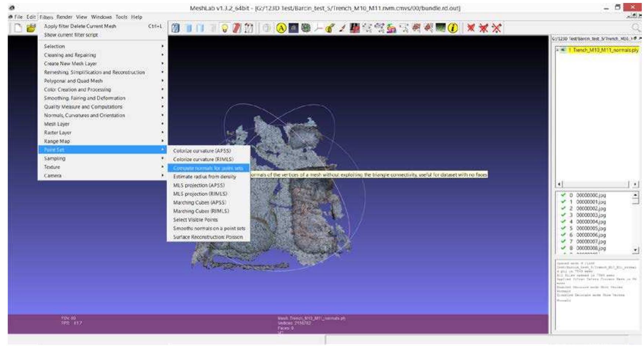Click Show current filter script
This screenshot has width=644, height=346.
71,35
